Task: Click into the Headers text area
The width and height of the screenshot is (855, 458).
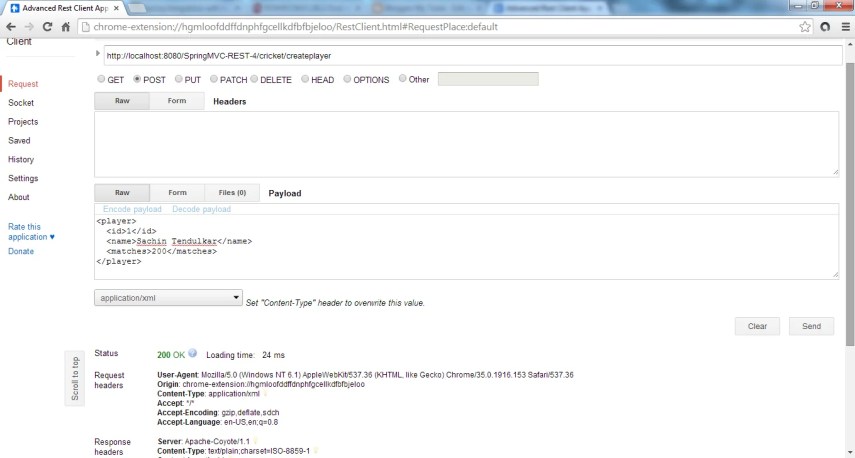Action: [467, 144]
